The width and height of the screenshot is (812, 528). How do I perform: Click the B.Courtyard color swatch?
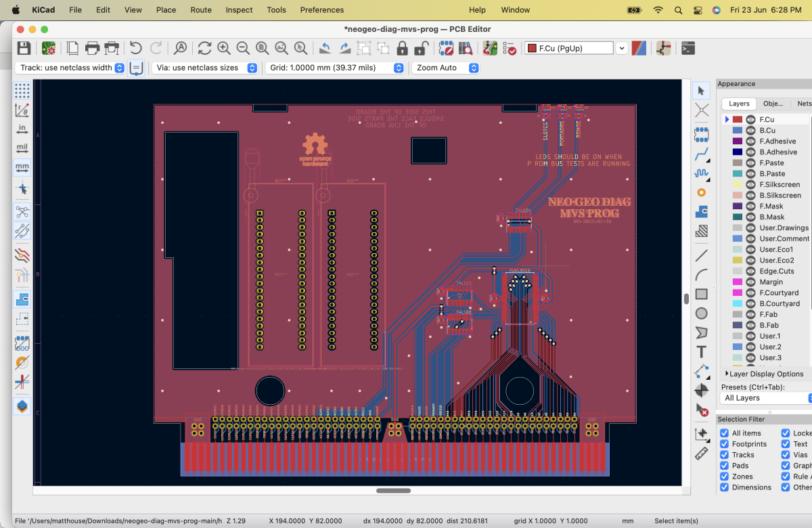pyautogui.click(x=738, y=303)
